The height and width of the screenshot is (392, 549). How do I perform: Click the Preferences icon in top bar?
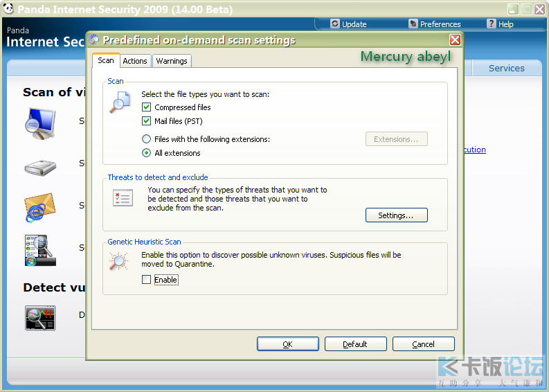413,24
